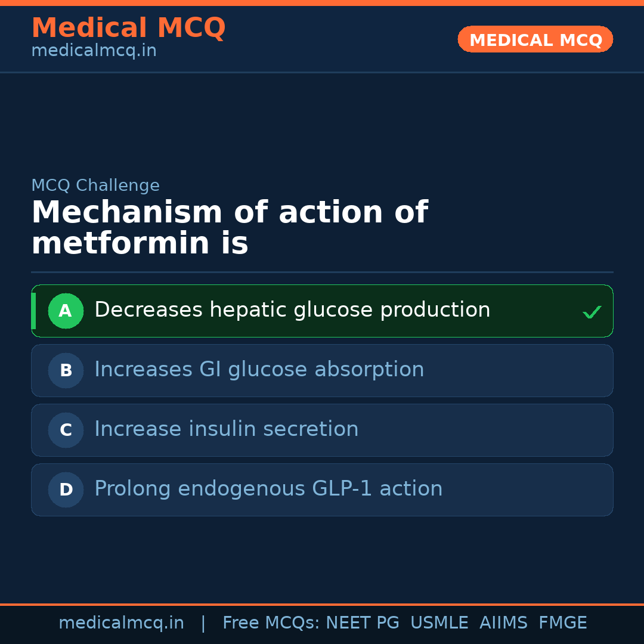Open the medicalmcq.in link in footer
Viewport: 644px width, 644px height.
point(121,623)
